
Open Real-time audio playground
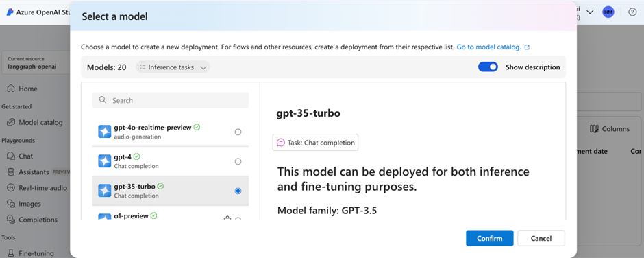pyautogui.click(x=39, y=187)
